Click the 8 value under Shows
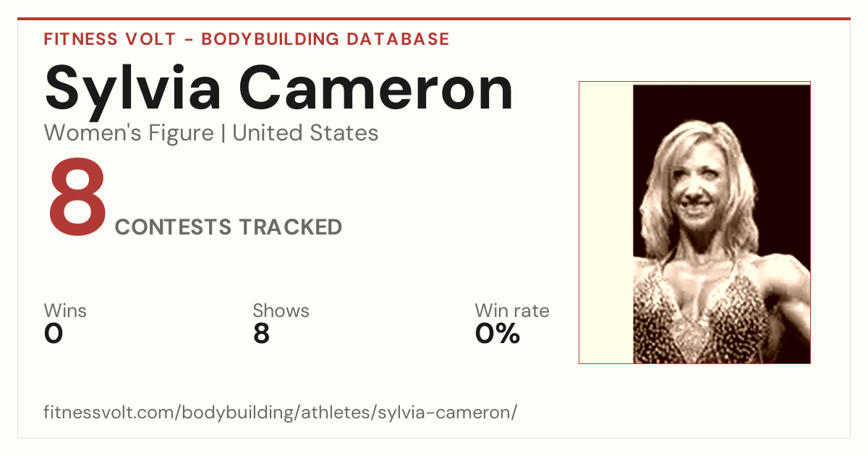868x456 pixels. click(261, 334)
